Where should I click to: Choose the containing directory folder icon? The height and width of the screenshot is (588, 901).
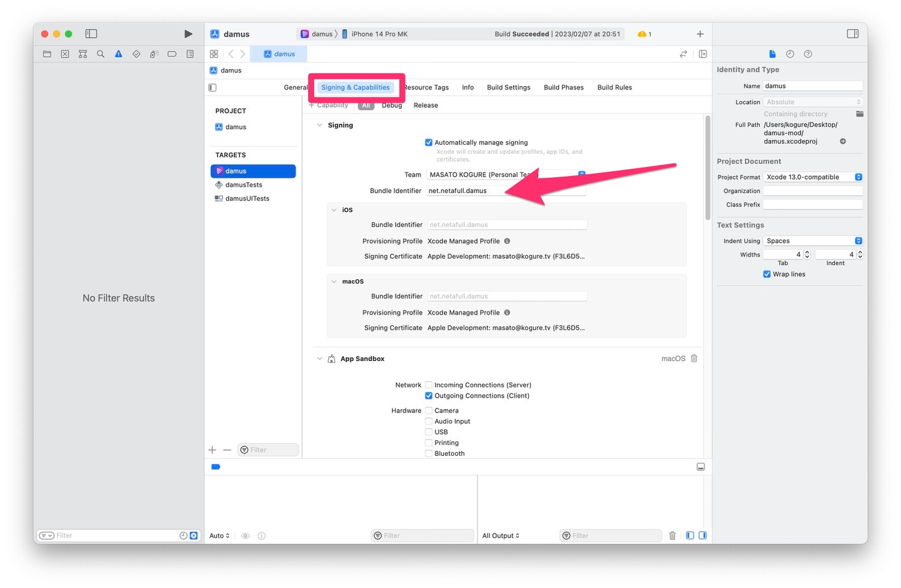click(x=860, y=114)
